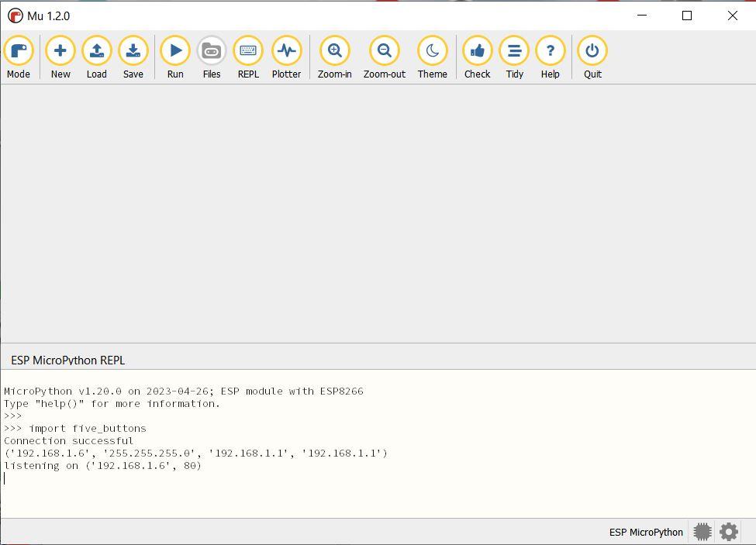
Task: Click in the REPL input line
Action: click(x=378, y=478)
